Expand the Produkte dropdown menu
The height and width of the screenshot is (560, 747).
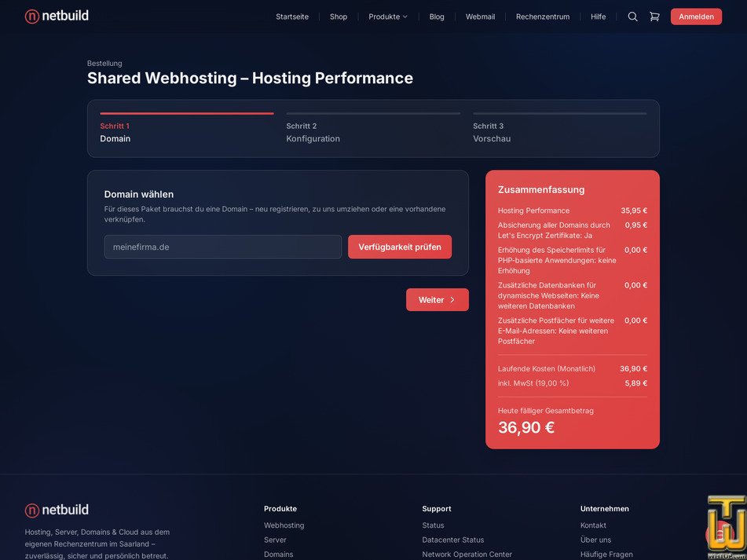(388, 16)
